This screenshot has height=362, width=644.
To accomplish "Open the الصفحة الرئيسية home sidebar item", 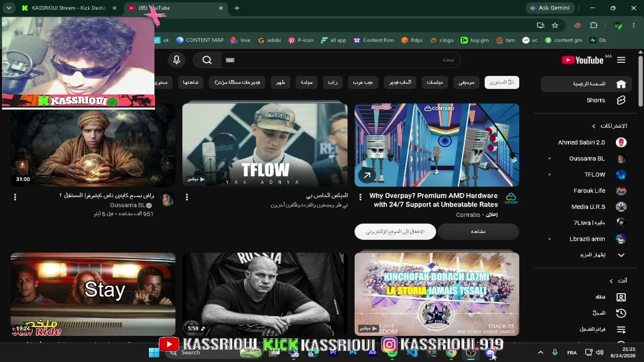I will (587, 84).
